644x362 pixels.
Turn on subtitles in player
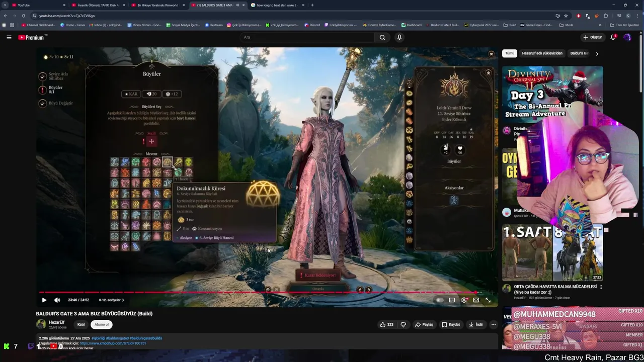452,300
